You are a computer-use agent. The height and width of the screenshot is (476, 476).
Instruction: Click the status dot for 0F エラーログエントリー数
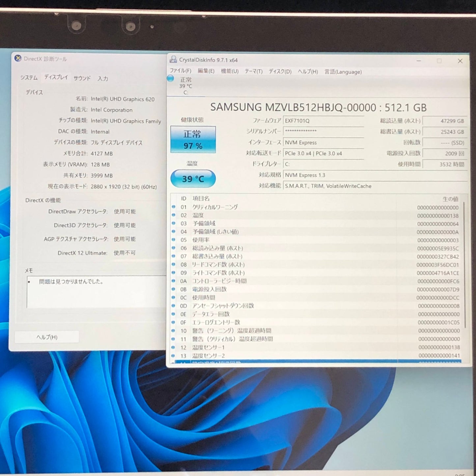tap(174, 322)
